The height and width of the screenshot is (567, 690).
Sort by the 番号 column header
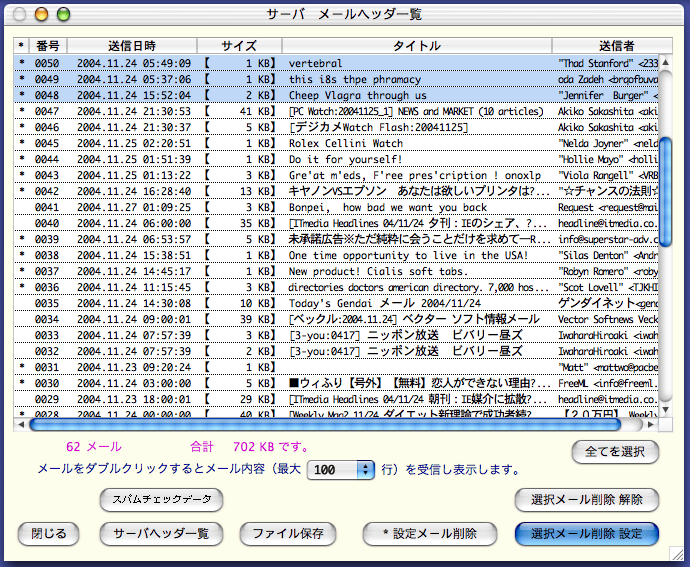coord(48,46)
